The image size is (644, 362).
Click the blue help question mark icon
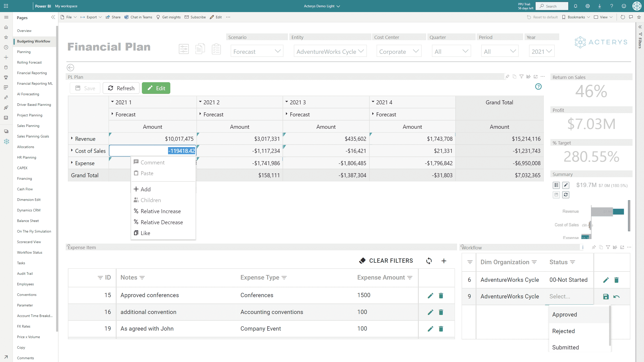click(x=538, y=87)
